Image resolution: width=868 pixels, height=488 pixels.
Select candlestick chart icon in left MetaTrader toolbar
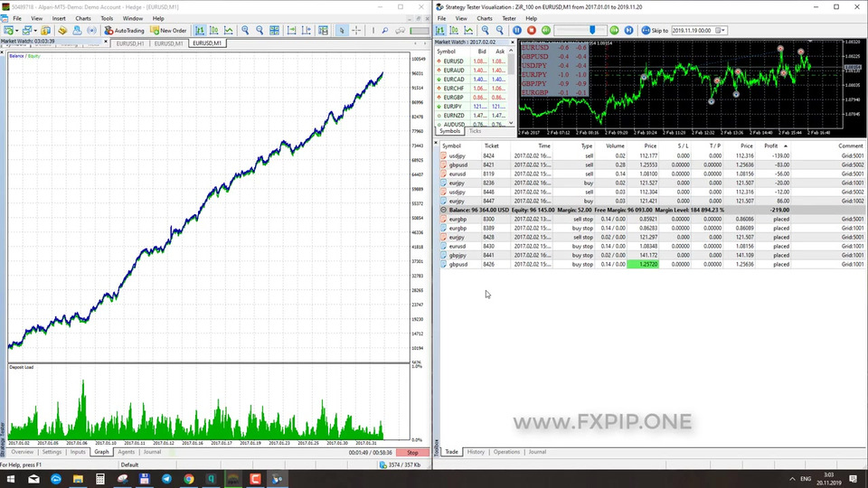[213, 31]
